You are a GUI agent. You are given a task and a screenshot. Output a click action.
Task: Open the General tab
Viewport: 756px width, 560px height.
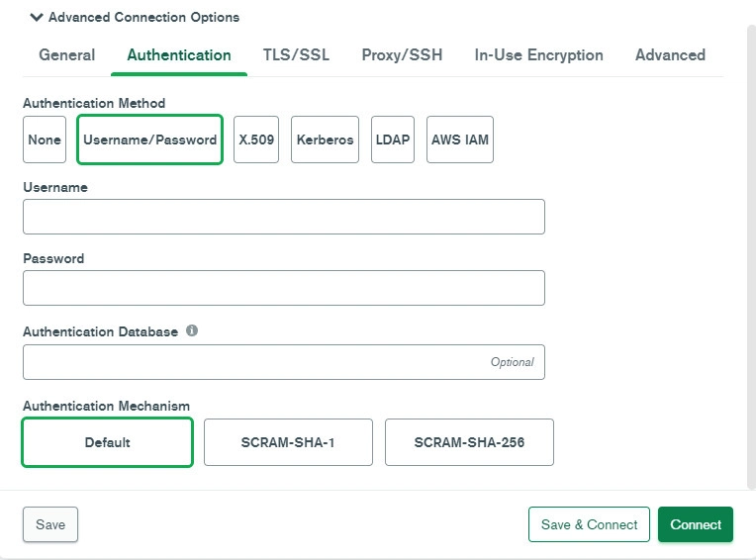coord(67,55)
